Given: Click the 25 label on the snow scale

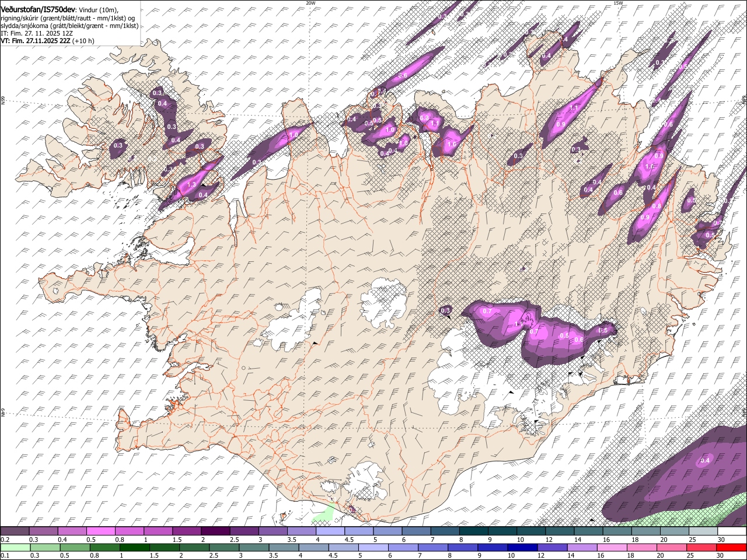Looking at the screenshot, I should point(692,540).
